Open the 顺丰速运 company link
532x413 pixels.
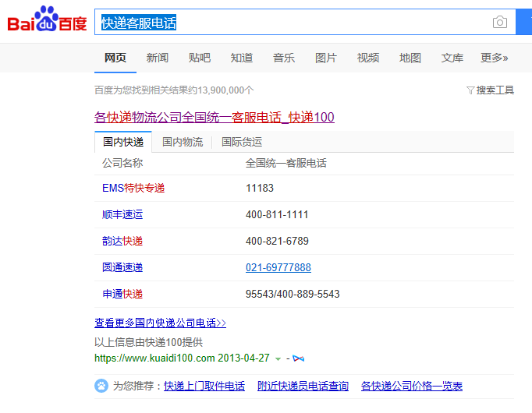pos(122,214)
